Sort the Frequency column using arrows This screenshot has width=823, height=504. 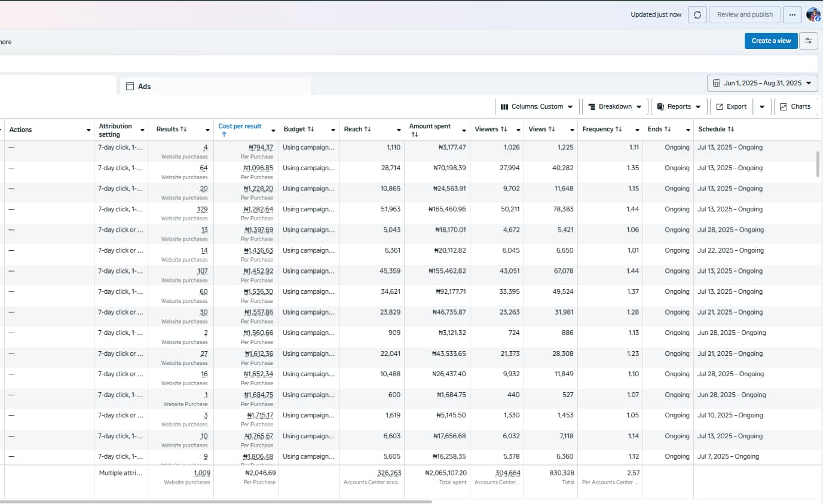619,130
